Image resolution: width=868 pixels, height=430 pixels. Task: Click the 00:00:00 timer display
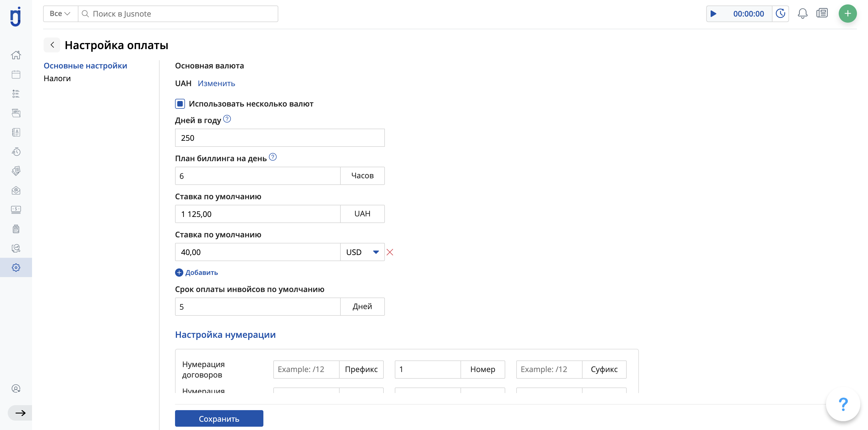tap(748, 14)
